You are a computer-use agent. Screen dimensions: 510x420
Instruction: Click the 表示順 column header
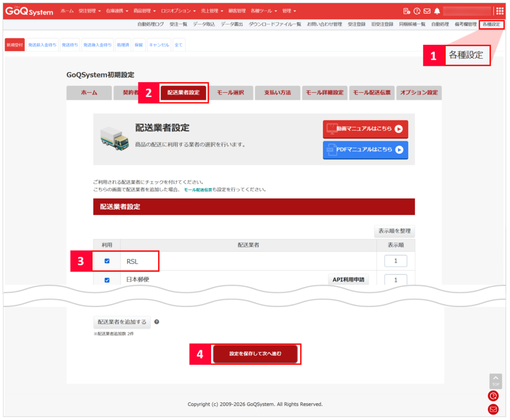(396, 245)
